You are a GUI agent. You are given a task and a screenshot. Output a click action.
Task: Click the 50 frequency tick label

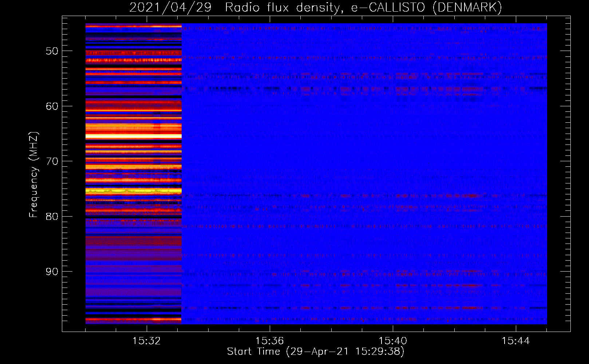pyautogui.click(x=52, y=51)
